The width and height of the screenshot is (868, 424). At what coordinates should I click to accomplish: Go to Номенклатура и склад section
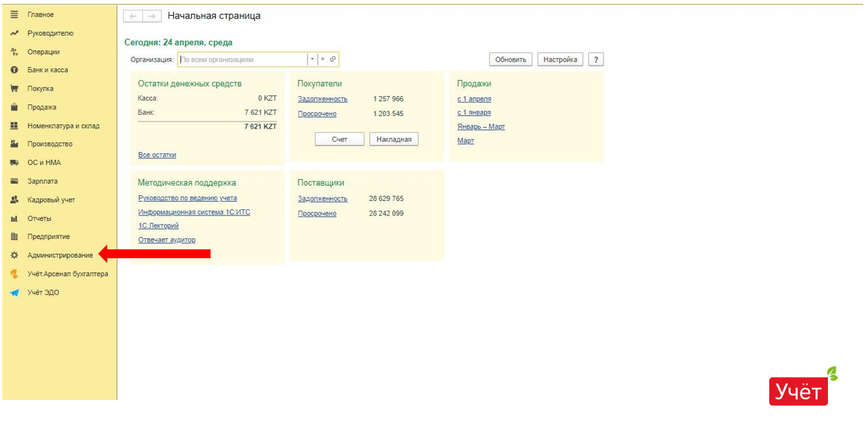pos(63,126)
